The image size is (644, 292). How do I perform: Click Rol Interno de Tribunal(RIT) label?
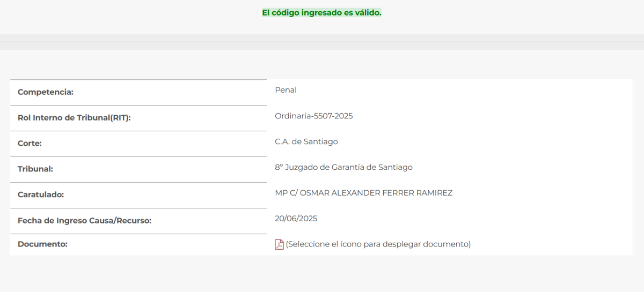point(74,118)
